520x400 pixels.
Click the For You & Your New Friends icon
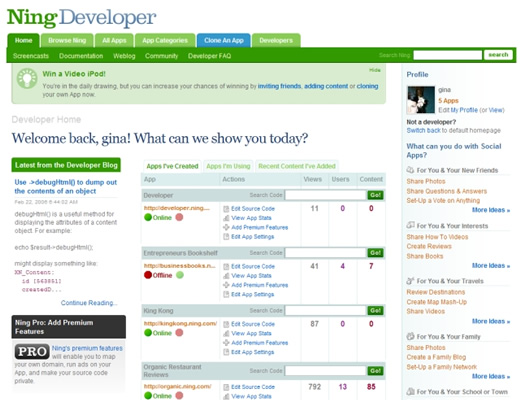click(x=410, y=170)
